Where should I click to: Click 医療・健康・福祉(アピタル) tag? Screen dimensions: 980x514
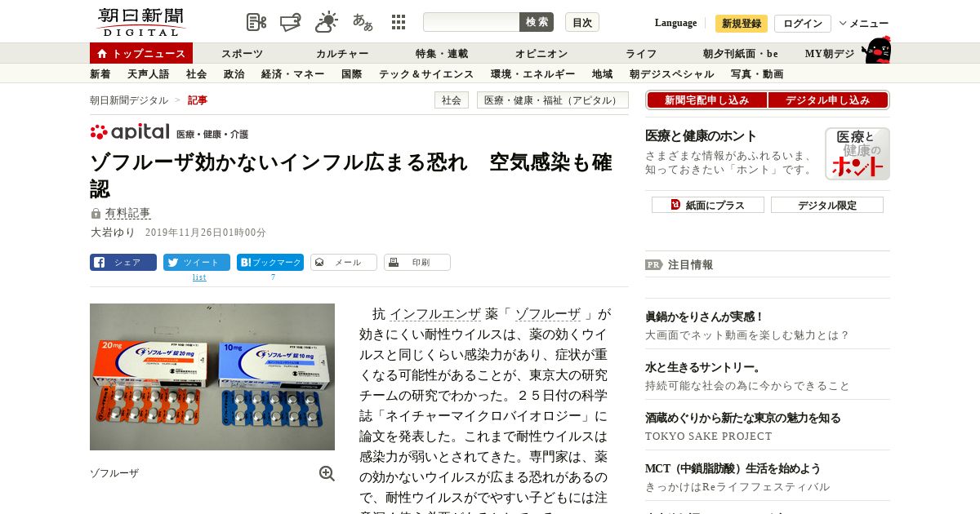click(x=552, y=100)
